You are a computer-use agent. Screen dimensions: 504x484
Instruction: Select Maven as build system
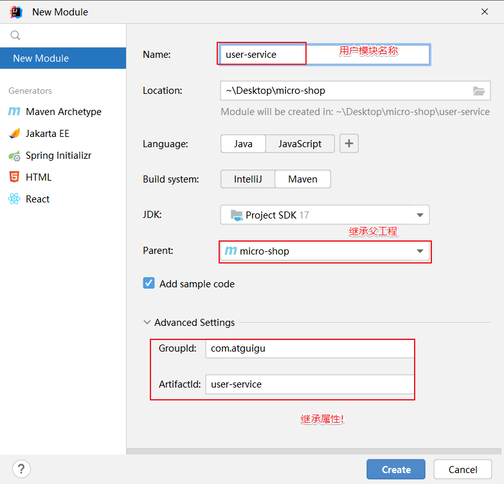tap(303, 179)
